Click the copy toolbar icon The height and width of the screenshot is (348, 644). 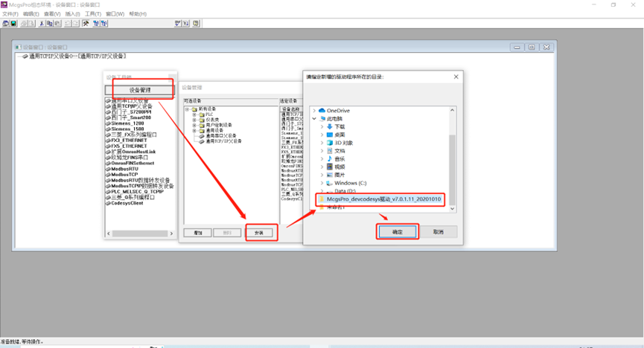click(x=50, y=23)
